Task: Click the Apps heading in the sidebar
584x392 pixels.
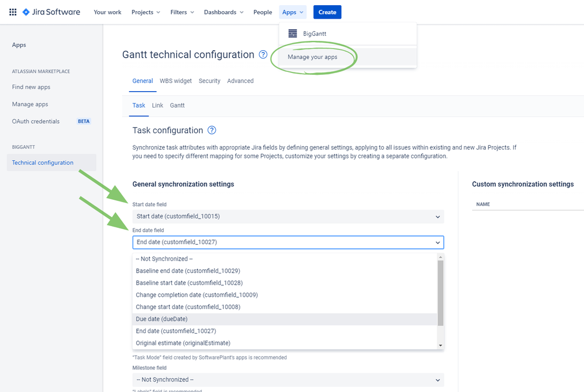Action: (19, 44)
